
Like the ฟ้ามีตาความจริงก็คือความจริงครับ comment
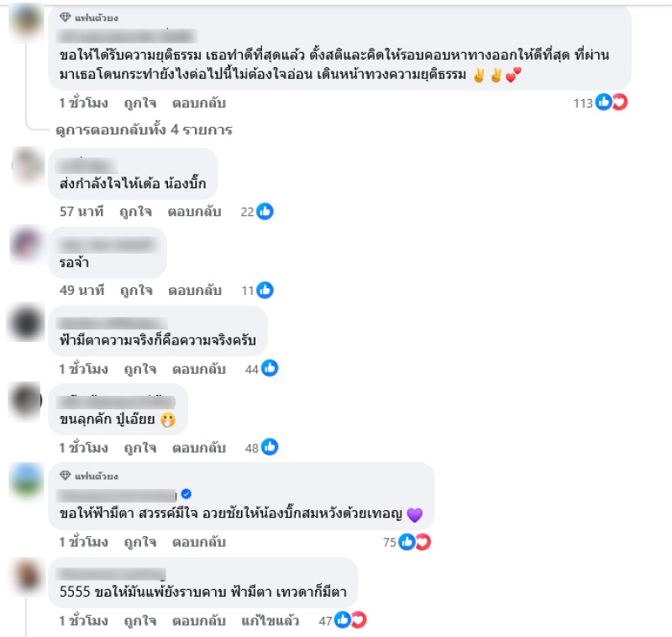click(140, 369)
